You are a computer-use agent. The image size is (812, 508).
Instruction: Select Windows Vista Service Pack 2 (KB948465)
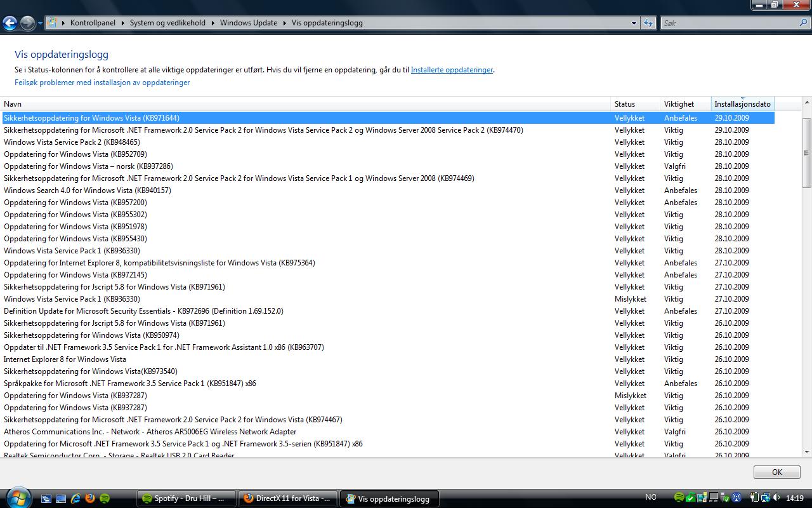coord(388,142)
